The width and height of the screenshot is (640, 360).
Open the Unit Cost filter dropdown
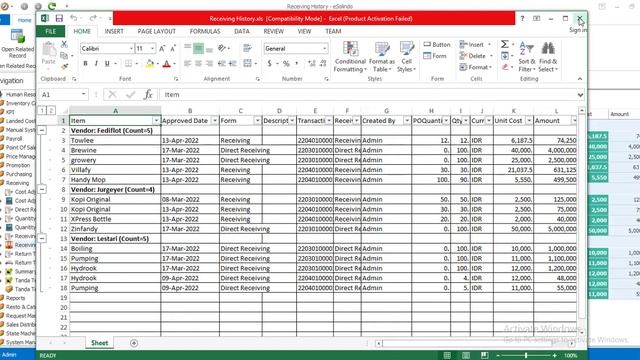[529, 121]
